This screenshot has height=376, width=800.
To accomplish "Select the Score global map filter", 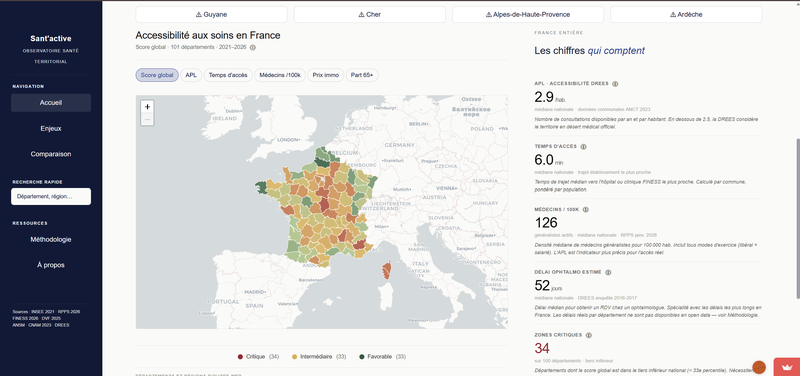I will 157,75.
